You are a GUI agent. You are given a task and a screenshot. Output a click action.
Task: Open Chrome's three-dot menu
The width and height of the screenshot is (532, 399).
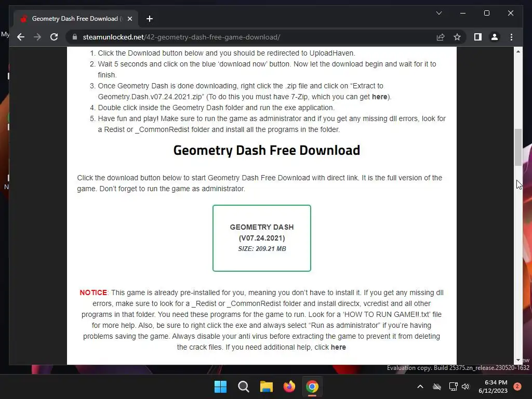tap(511, 37)
